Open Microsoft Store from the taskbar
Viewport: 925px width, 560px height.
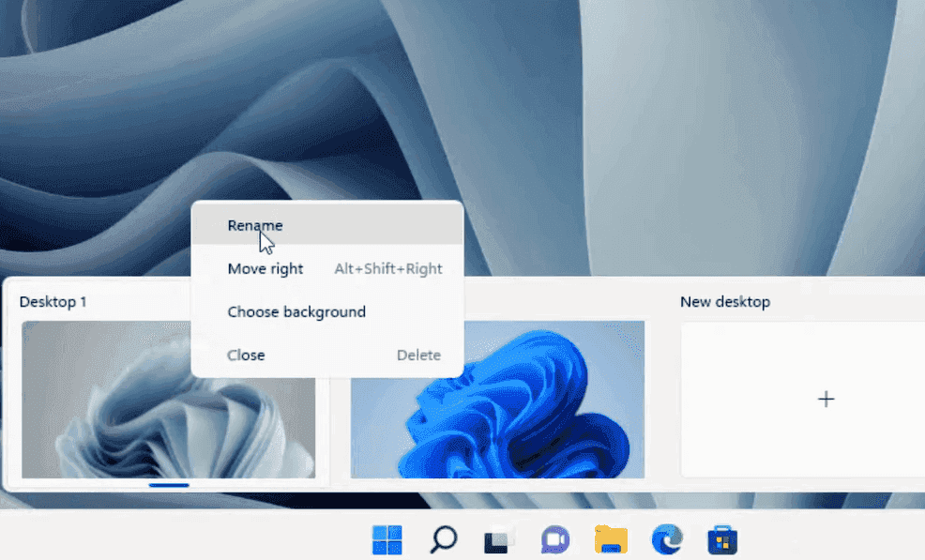(x=722, y=539)
